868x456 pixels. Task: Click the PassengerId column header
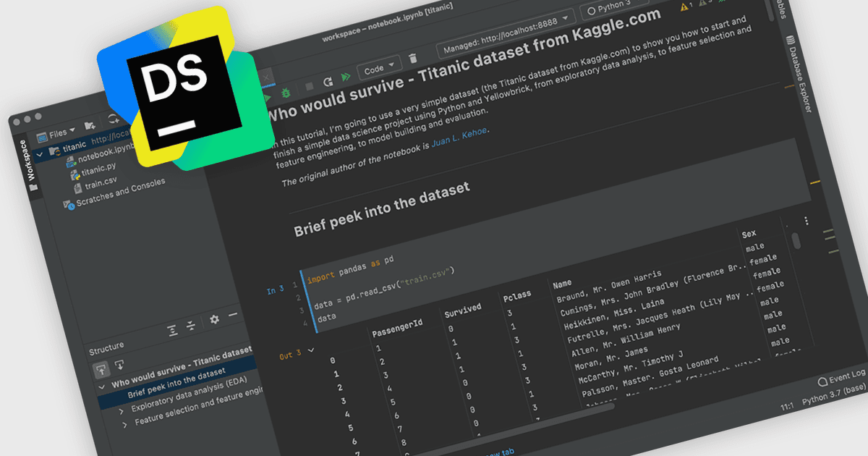pyautogui.click(x=396, y=328)
